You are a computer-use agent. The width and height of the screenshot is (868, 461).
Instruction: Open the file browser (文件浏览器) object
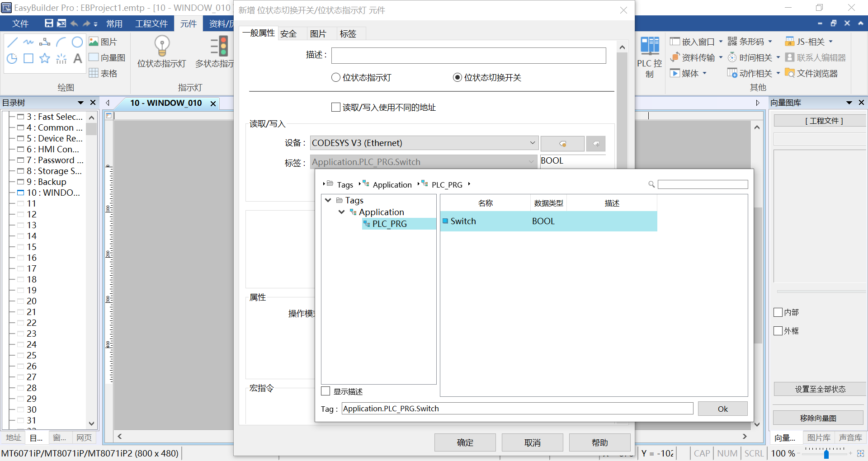[x=811, y=73]
